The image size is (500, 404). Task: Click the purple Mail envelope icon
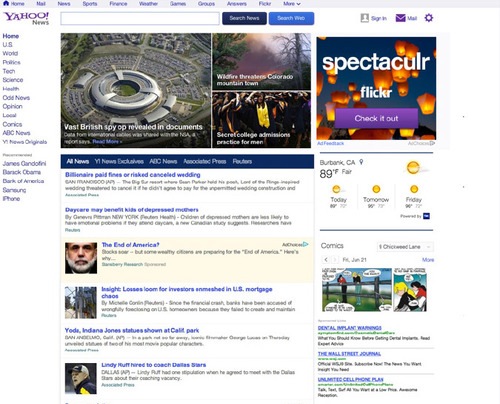pyautogui.click(x=400, y=18)
